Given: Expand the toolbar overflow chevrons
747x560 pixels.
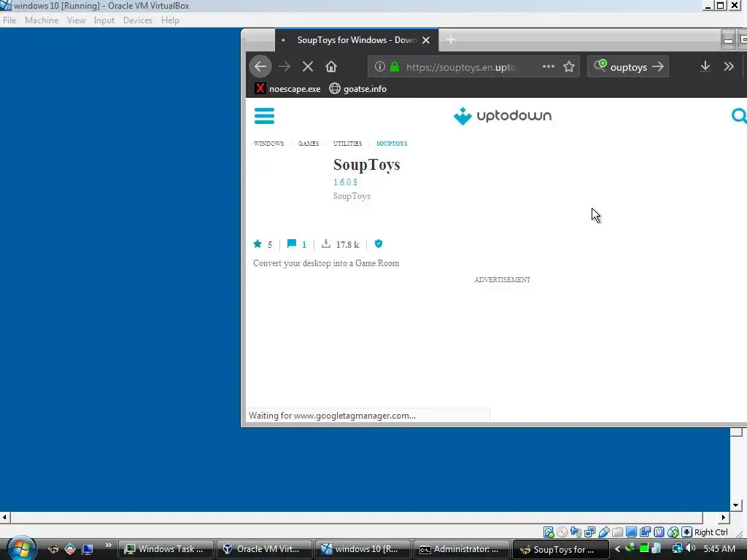Looking at the screenshot, I should pyautogui.click(x=729, y=66).
